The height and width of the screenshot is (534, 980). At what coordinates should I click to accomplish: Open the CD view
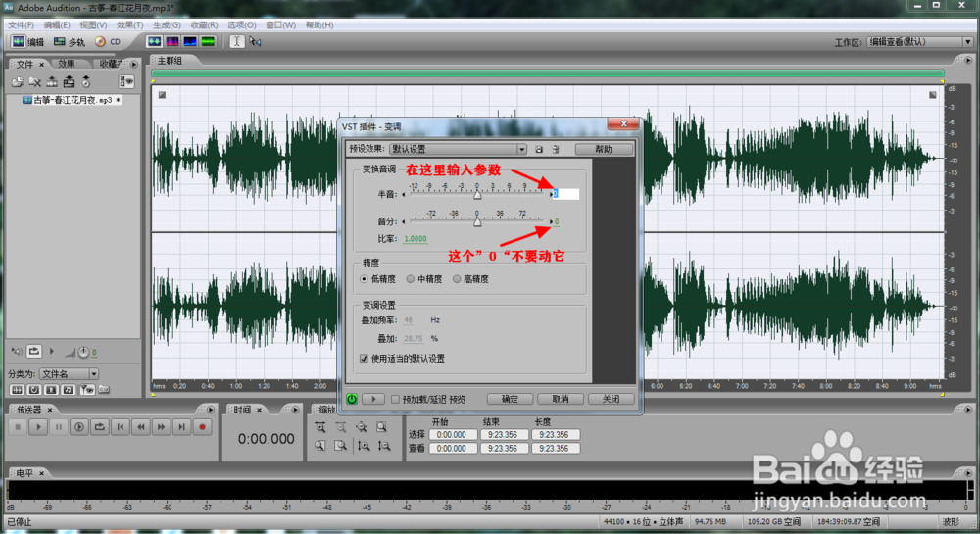pyautogui.click(x=108, y=42)
